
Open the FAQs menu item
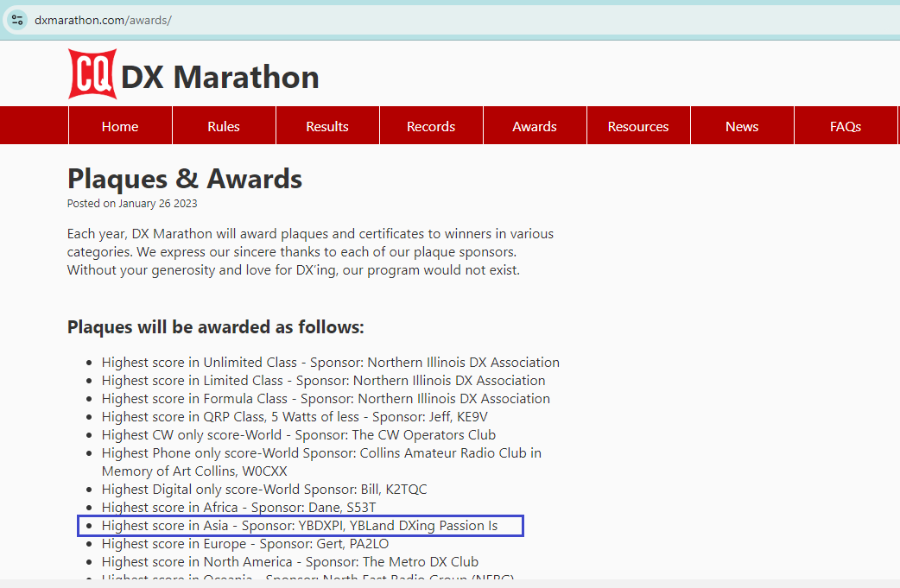[x=846, y=126]
